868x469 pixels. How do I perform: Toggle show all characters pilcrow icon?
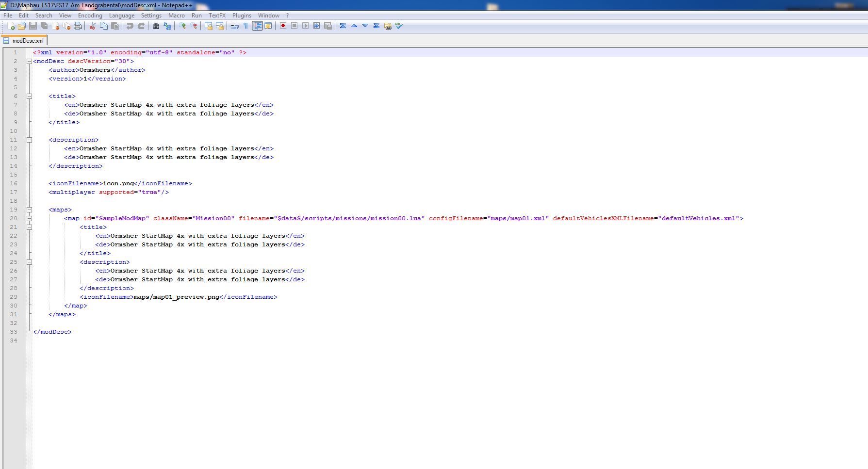pos(246,26)
